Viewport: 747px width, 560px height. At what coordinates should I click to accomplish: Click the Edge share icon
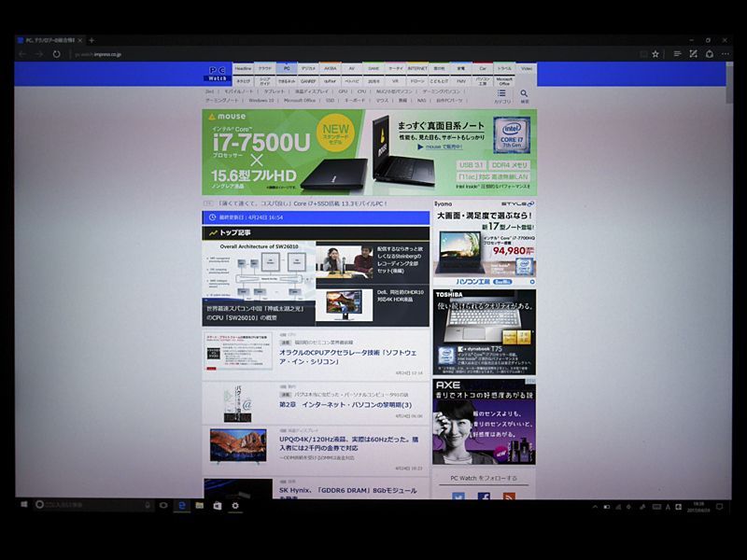(710, 54)
